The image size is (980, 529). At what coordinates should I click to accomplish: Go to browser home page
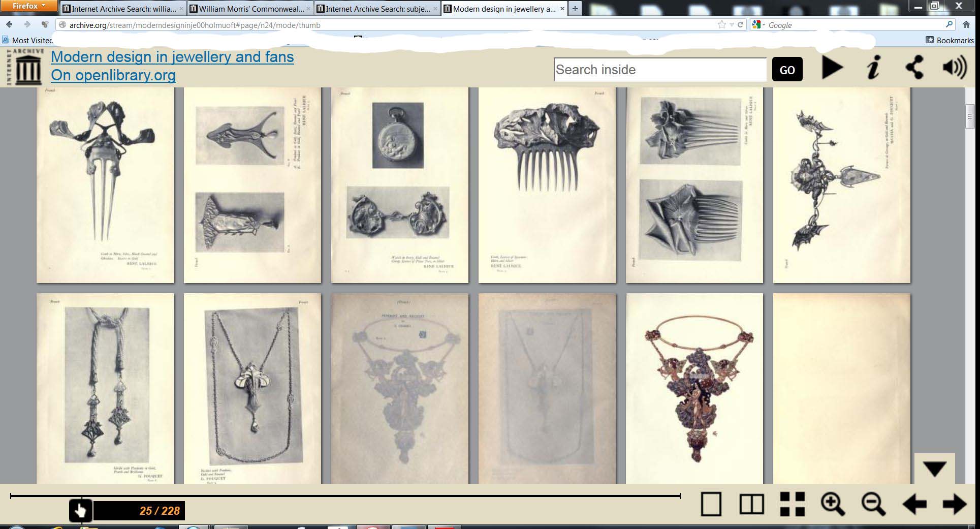click(x=966, y=24)
